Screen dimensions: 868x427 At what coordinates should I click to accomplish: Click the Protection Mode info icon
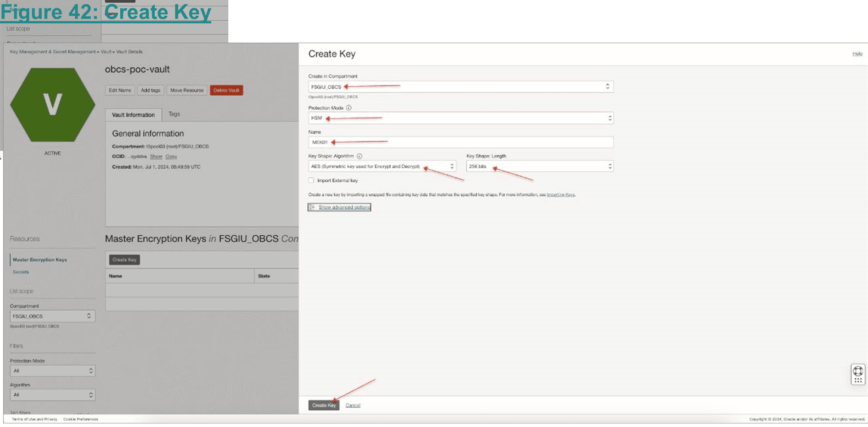coord(349,108)
